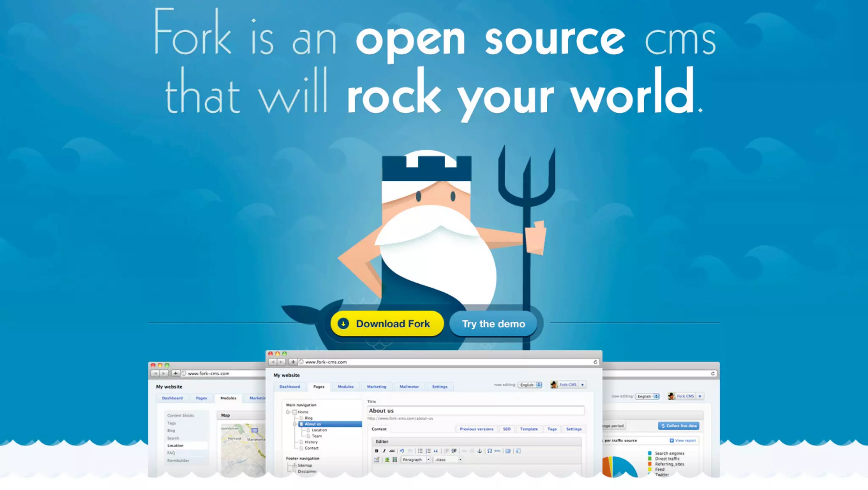Image resolution: width=868 pixels, height=490 pixels.
Task: Open the English language selector in center window
Action: pos(530,385)
